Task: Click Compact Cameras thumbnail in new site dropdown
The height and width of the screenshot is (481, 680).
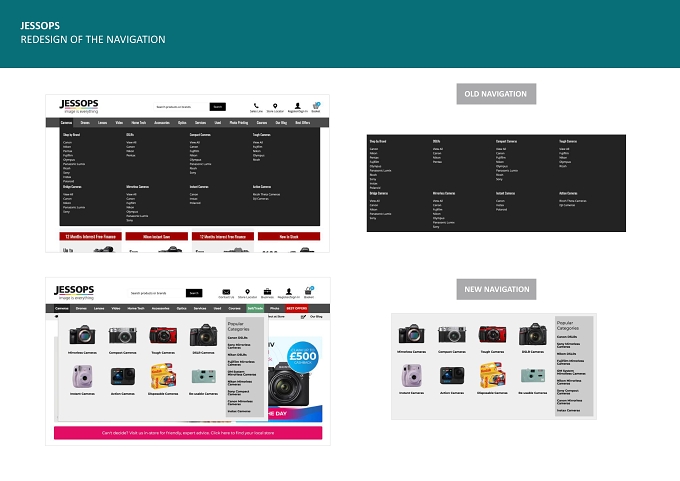Action: [122, 335]
